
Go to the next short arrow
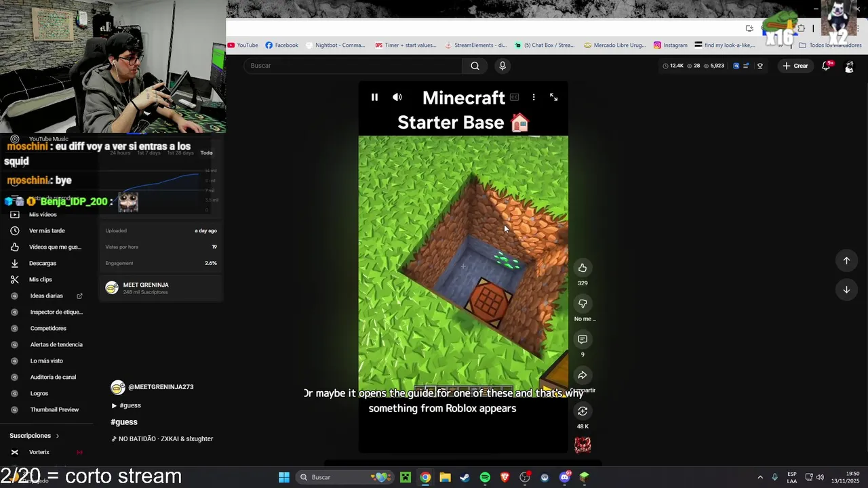tap(846, 290)
